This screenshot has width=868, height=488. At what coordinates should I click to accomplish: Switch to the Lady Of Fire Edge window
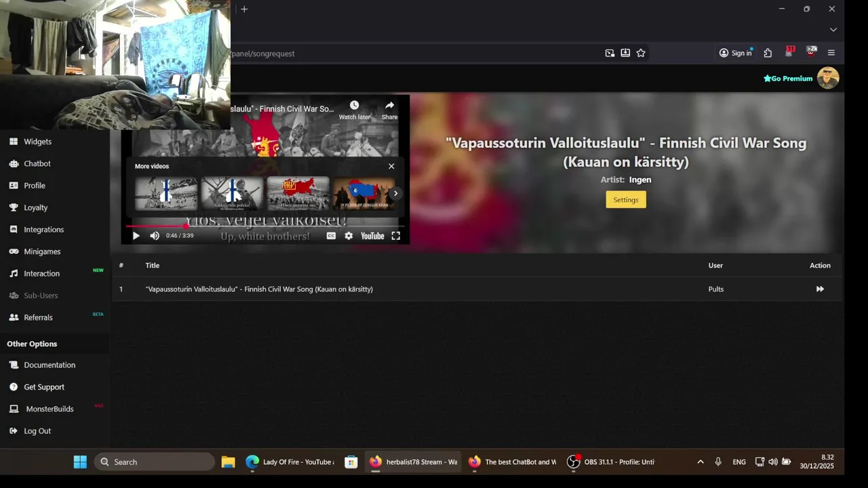coord(290,462)
